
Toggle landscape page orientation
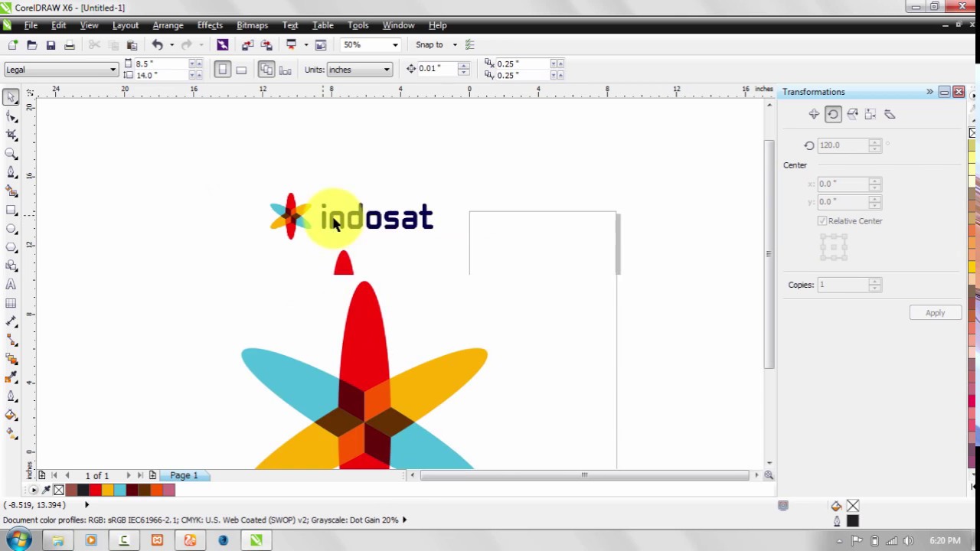tap(241, 70)
